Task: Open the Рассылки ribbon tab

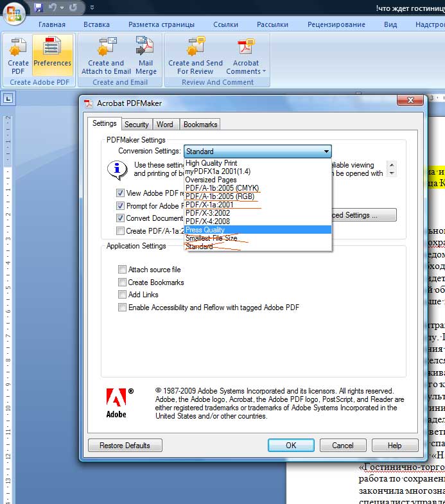Action: [272, 24]
